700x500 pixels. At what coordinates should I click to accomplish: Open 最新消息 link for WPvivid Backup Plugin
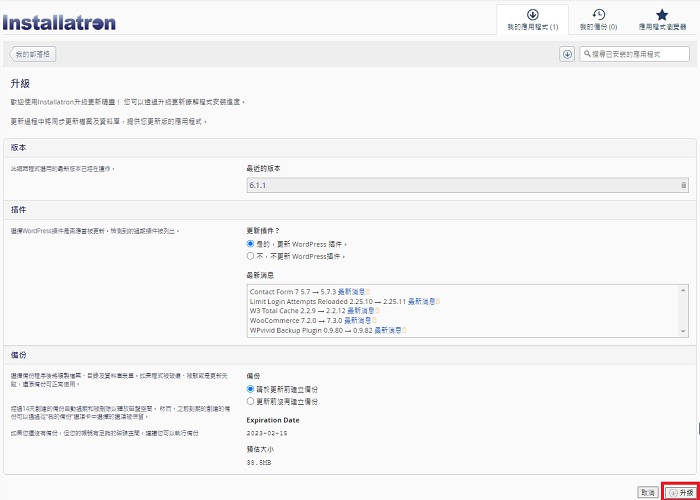point(388,330)
